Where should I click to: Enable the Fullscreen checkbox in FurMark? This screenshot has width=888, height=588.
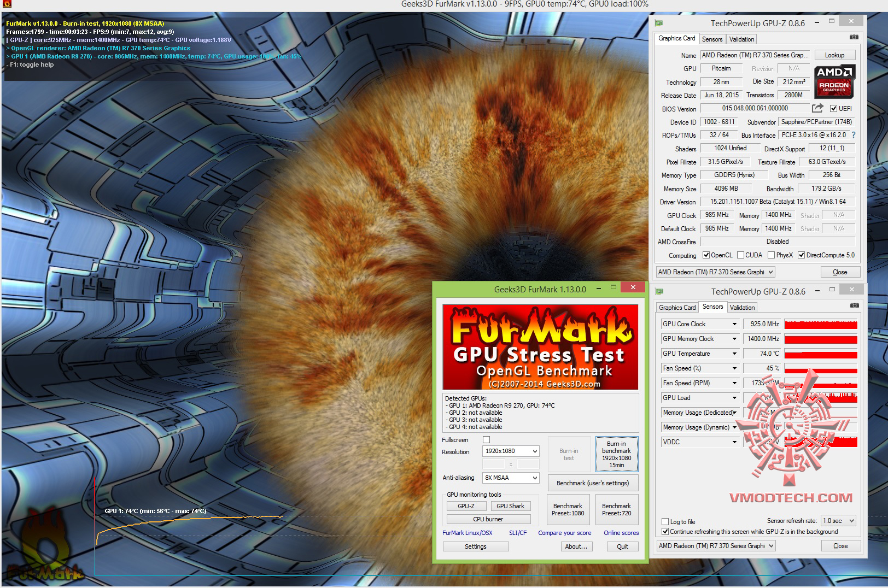click(487, 439)
